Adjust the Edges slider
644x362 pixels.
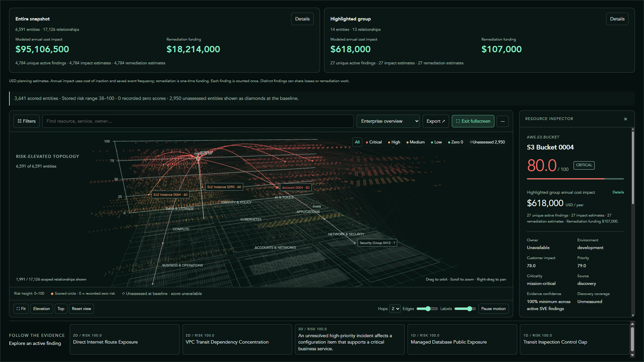427,309
